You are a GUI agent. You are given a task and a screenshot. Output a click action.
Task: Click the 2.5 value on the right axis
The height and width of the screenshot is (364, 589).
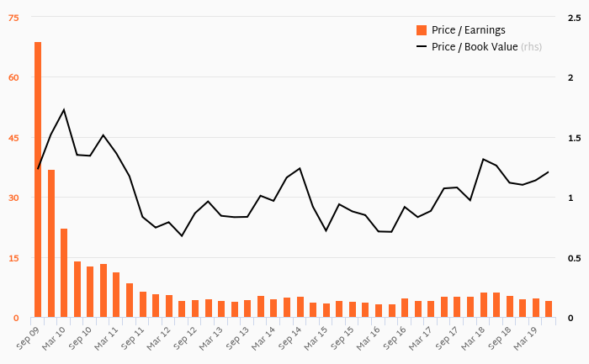point(574,17)
